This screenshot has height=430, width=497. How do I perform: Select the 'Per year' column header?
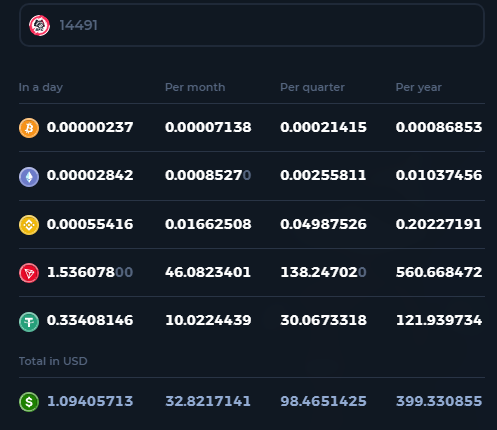click(x=418, y=87)
